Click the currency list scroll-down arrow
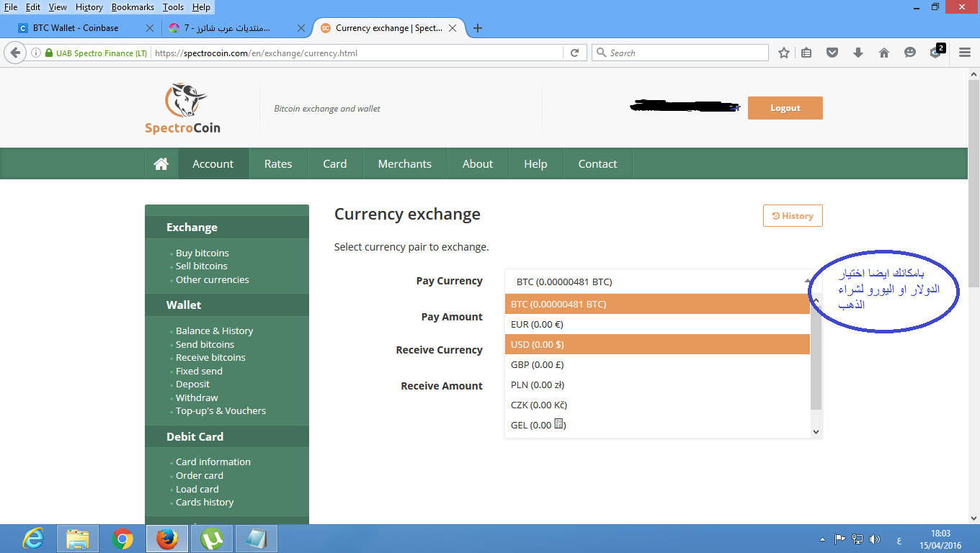Image resolution: width=980 pixels, height=553 pixels. [816, 431]
